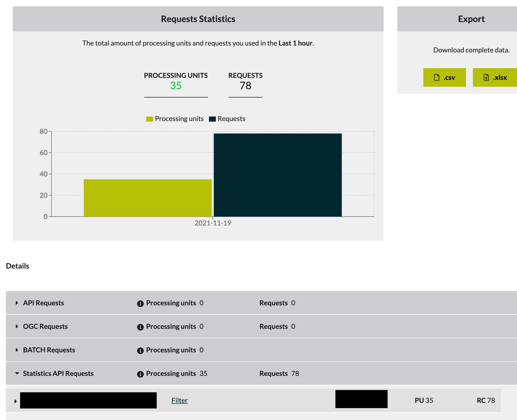Click the dark Requests chart bar
517x420 pixels.
pos(278,175)
